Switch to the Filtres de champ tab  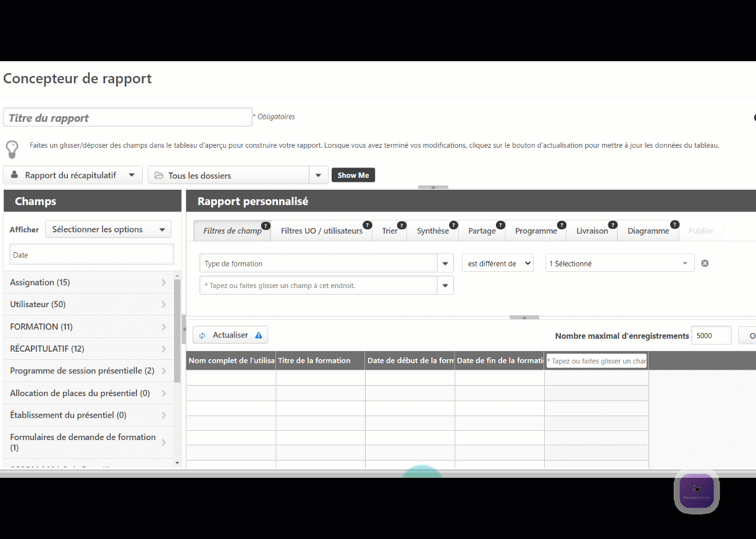[x=232, y=231]
